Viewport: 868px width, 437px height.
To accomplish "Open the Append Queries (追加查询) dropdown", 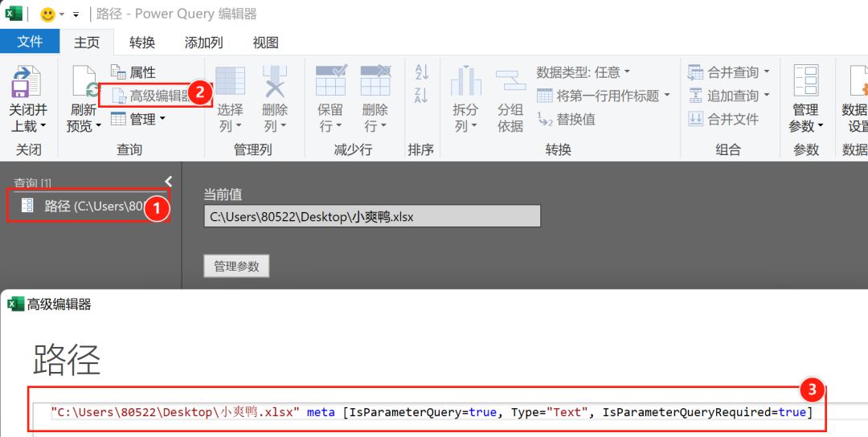I will 730,96.
